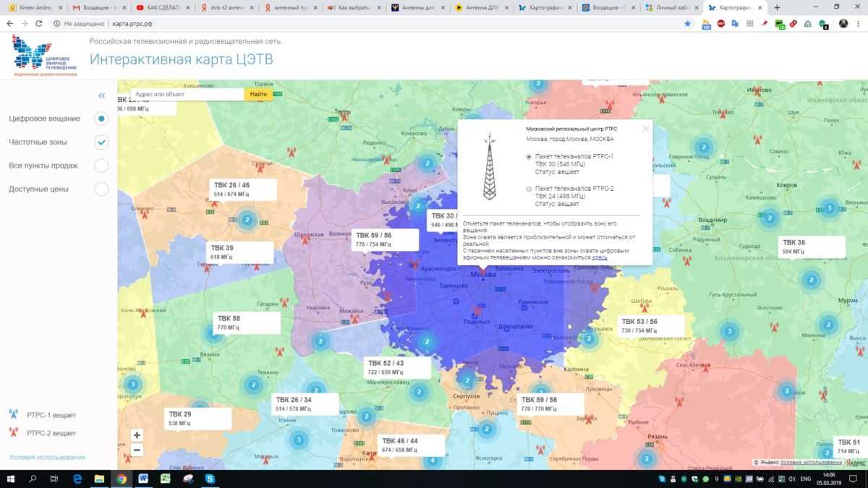
Task: Open a new browser tab
Action: [777, 7]
